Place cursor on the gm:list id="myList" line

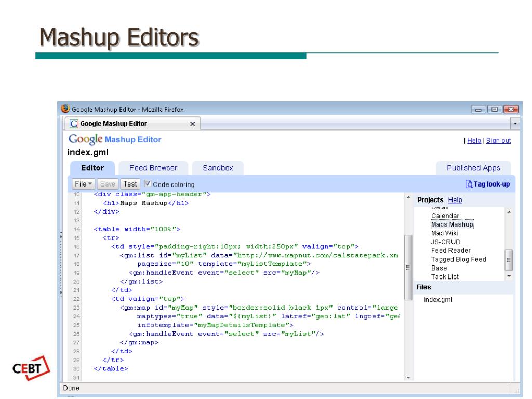[x=259, y=255]
